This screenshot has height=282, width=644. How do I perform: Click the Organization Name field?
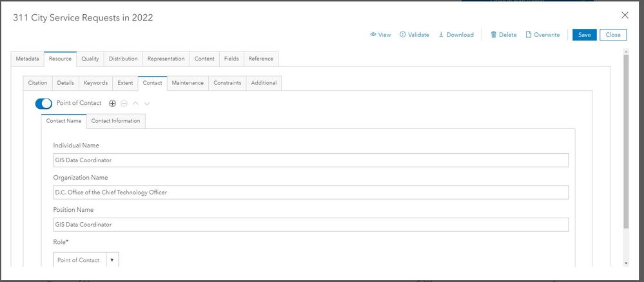311,193
